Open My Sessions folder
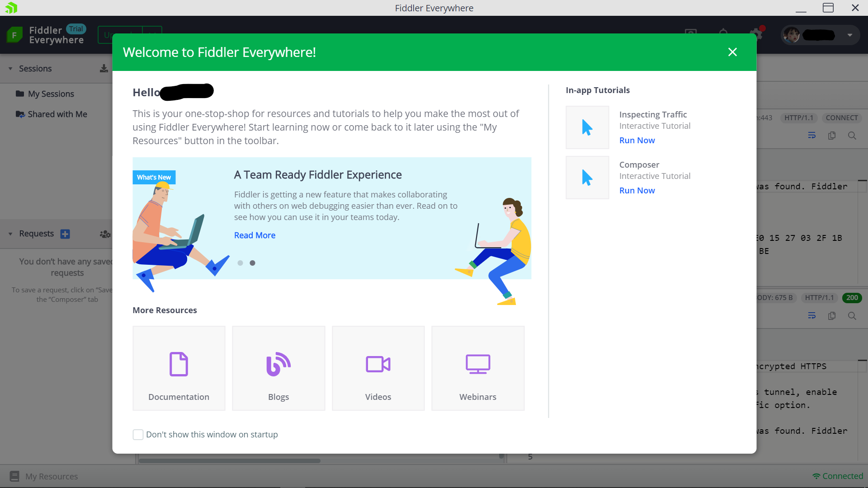 (x=45, y=94)
